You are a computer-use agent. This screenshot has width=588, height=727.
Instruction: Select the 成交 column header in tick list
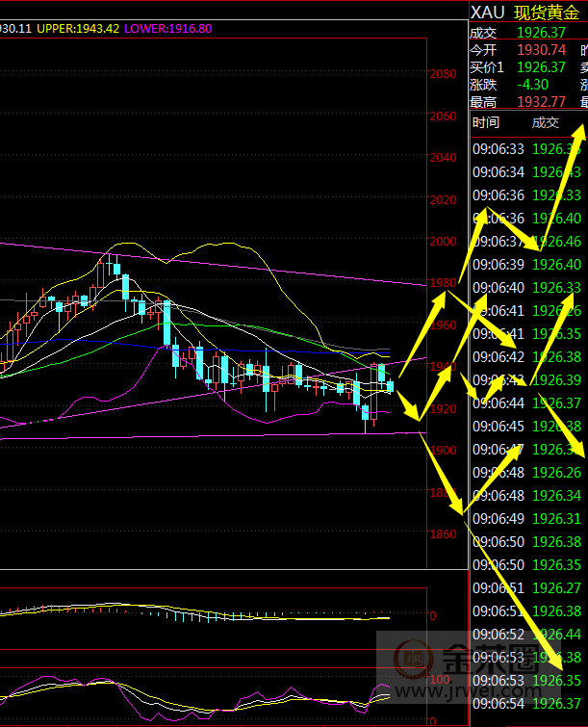[x=545, y=122]
